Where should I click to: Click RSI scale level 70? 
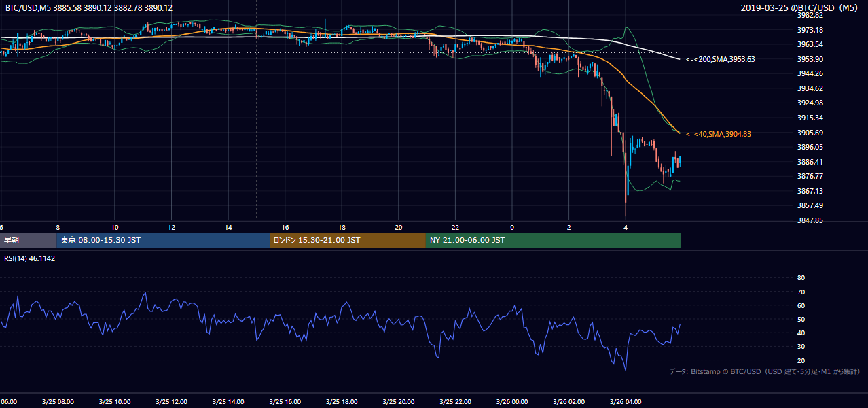801,292
